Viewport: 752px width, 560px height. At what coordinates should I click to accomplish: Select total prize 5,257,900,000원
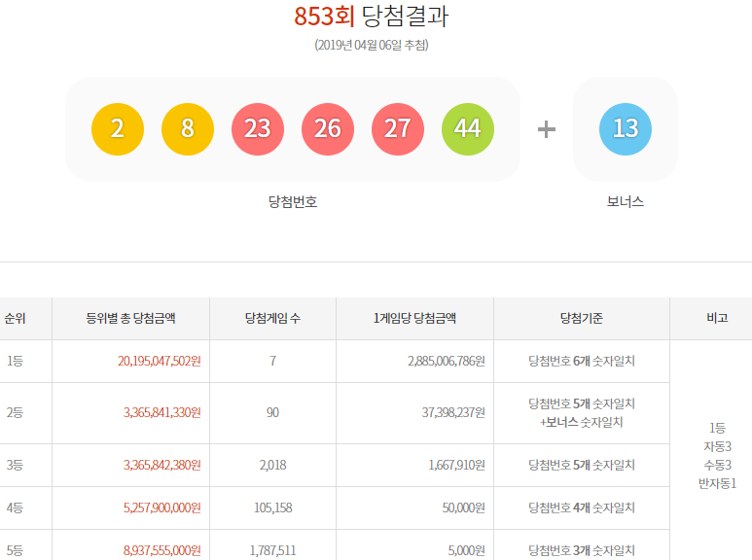tap(162, 507)
